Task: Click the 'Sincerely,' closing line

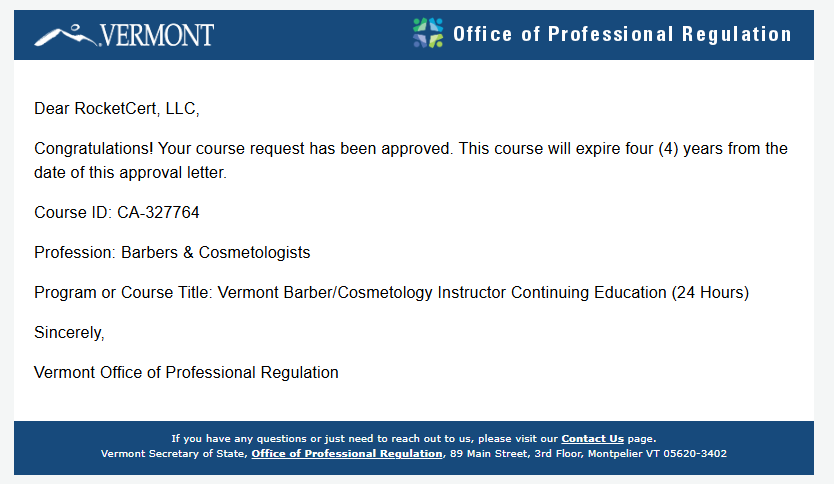Action: pyautogui.click(x=69, y=332)
